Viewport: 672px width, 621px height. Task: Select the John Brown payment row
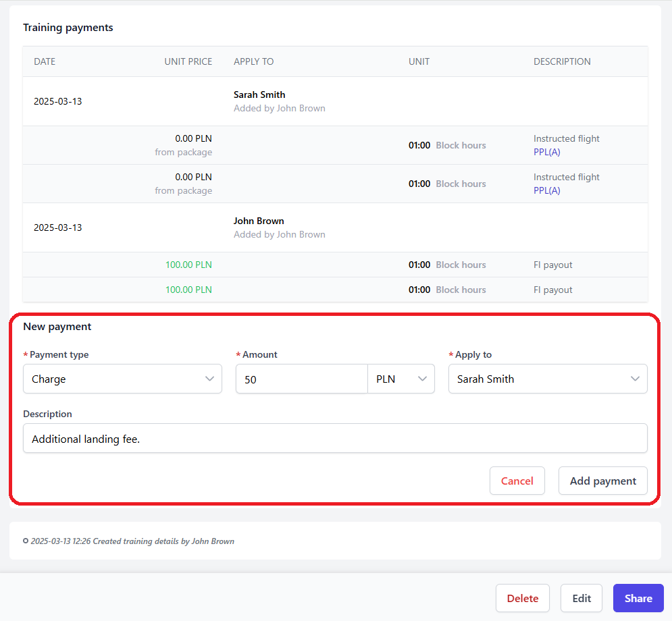(x=335, y=227)
